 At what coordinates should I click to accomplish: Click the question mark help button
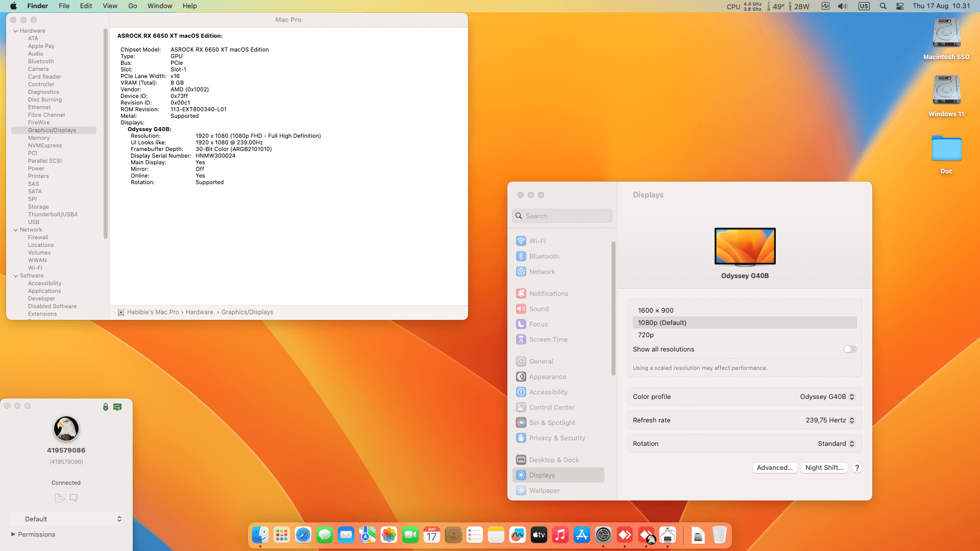[x=857, y=468]
